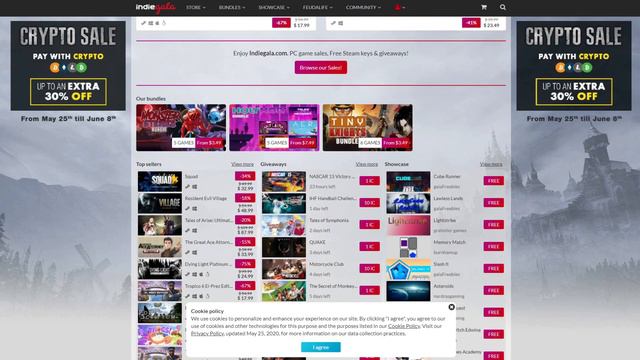Open the Squad game thumbnail

click(160, 182)
